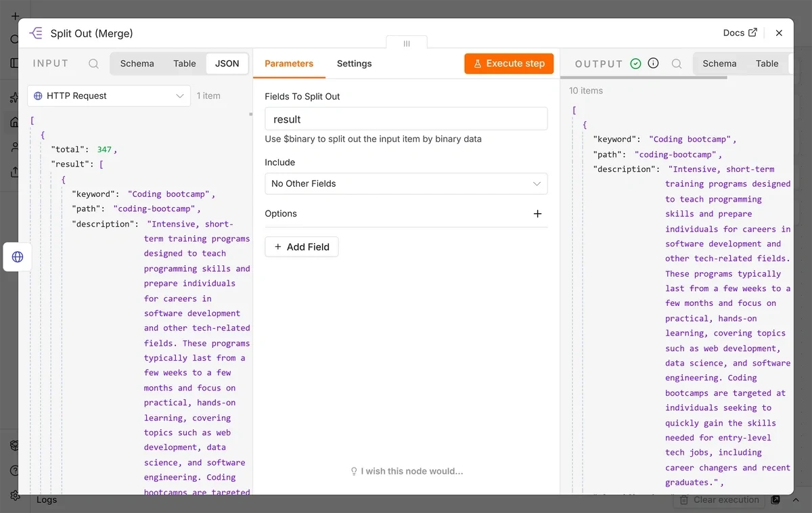
Task: Click the Fields To Split Out input
Action: (x=406, y=119)
